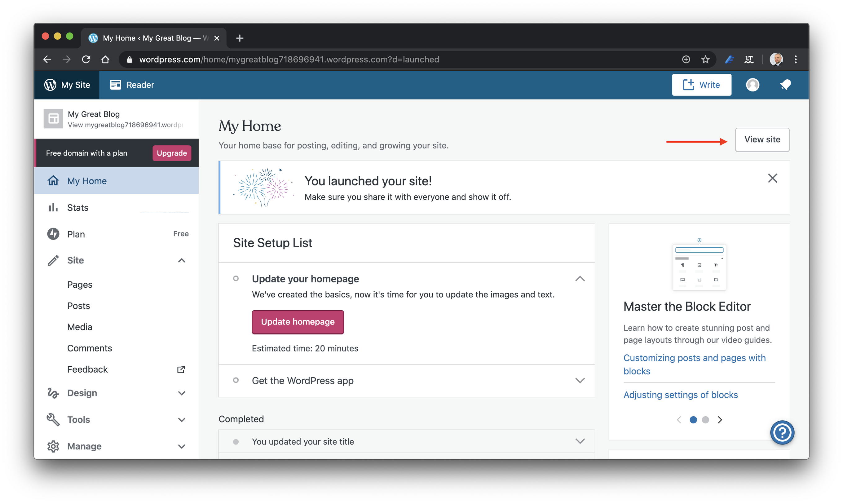Viewport: 843px width, 504px height.
Task: Click the browser forward arrow
Action: pyautogui.click(x=67, y=60)
